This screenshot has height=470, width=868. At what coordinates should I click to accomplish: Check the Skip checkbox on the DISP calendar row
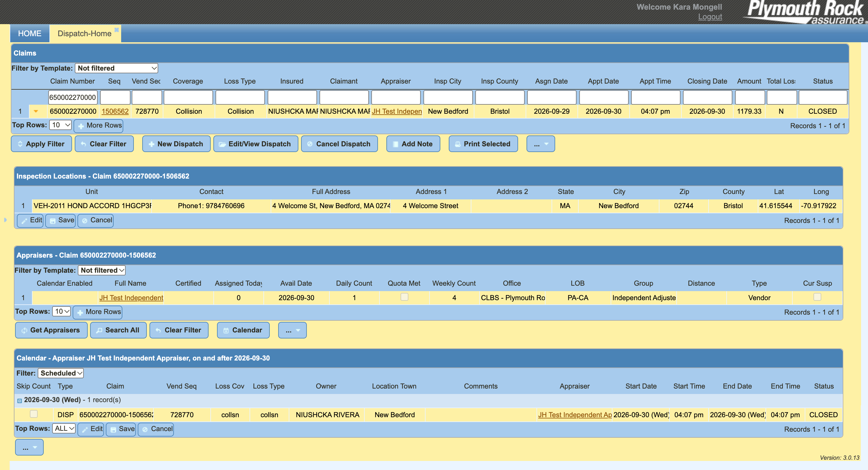[34, 414]
